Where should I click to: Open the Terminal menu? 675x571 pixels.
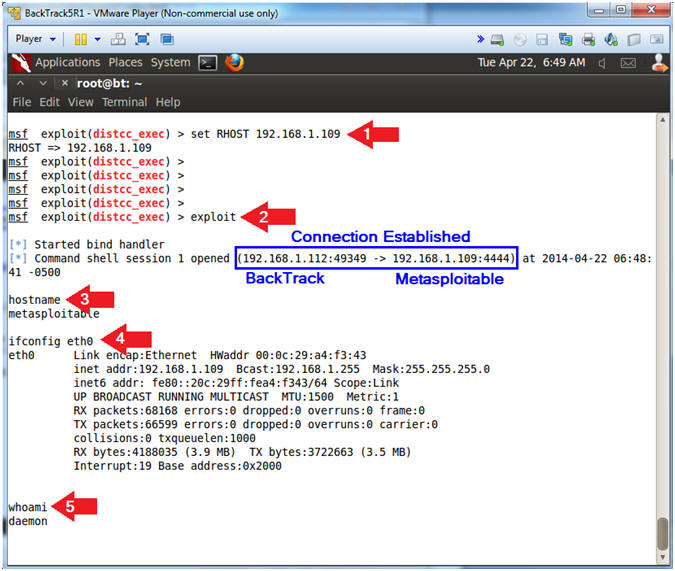coord(124,102)
